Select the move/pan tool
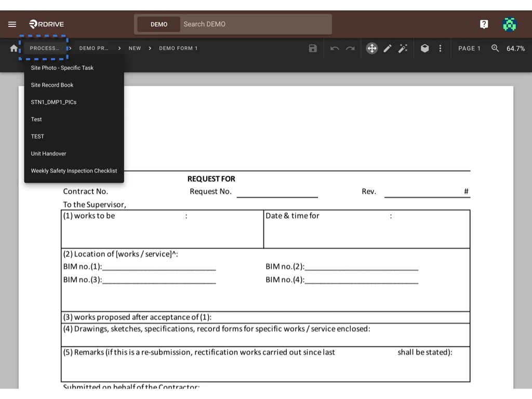The height and width of the screenshot is (399, 532). [x=371, y=48]
